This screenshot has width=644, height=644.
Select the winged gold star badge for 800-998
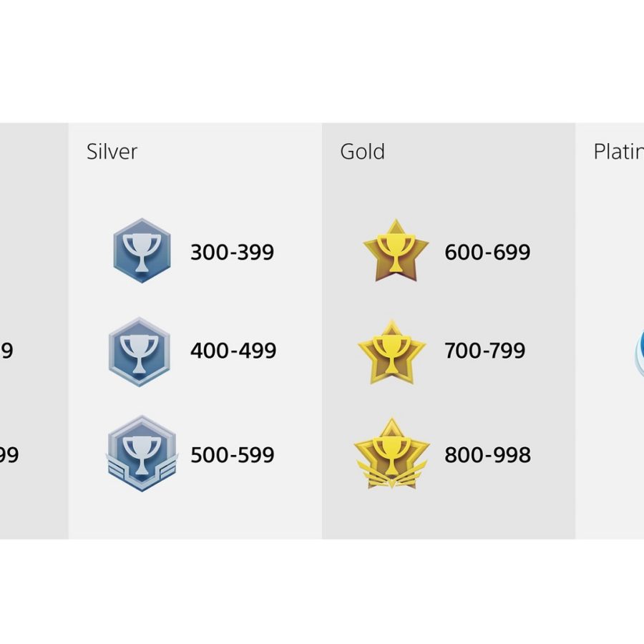tap(392, 454)
